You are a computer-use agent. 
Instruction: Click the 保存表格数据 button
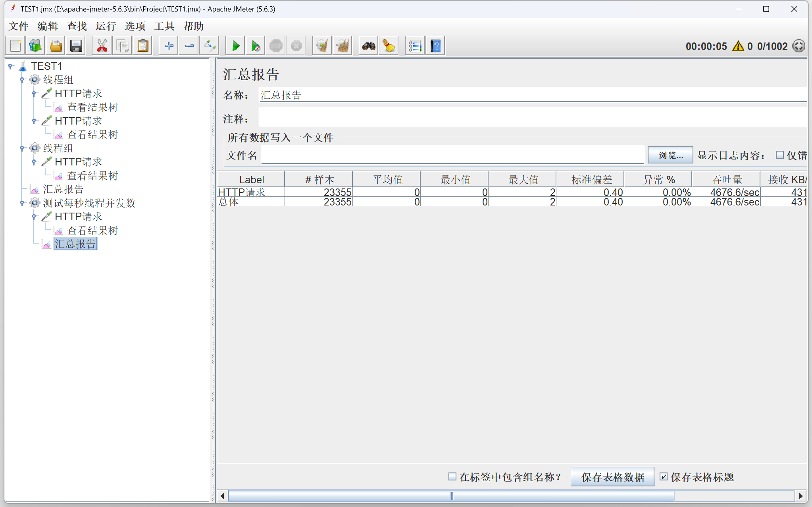click(x=612, y=477)
